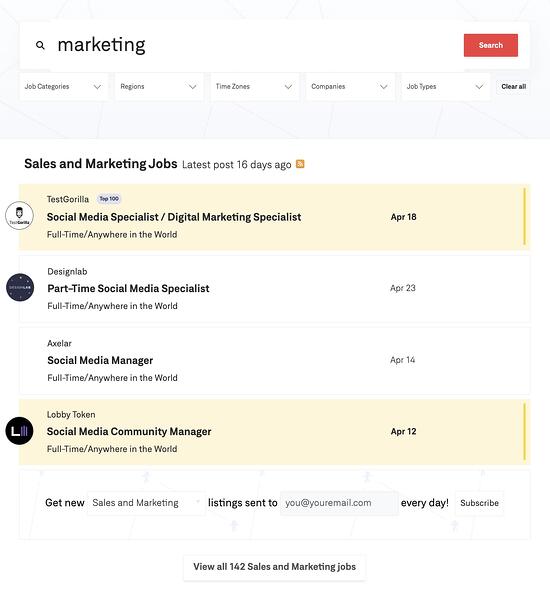Open the Social Media Specialist / Digital Marketing listing
Image resolution: width=550 pixels, height=590 pixels.
274,217
